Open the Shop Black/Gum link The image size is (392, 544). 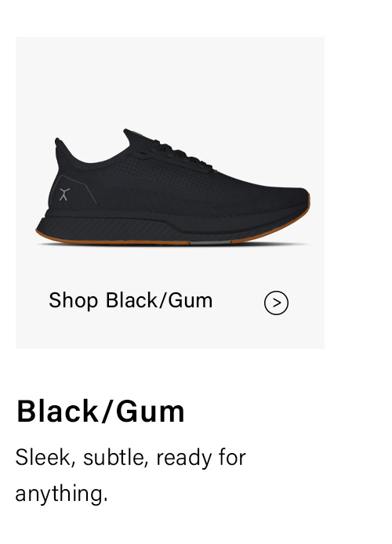(130, 300)
